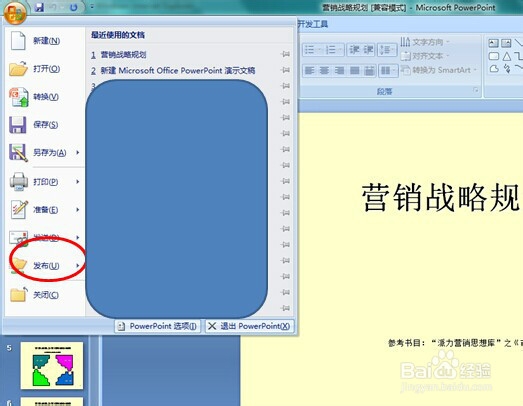Toggle distributed text alignment
Screen dimensions: 523x406
[369, 70]
